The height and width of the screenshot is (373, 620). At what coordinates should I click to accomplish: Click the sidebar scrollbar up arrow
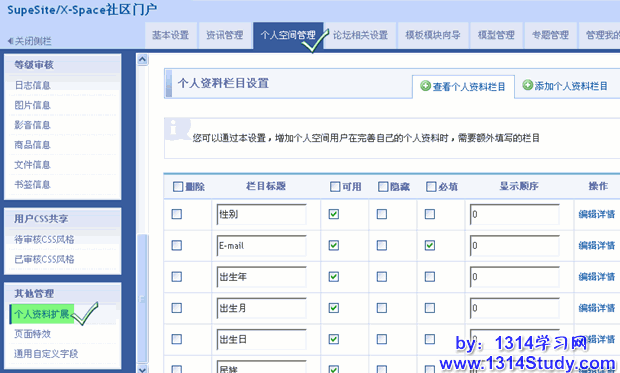click(142, 60)
